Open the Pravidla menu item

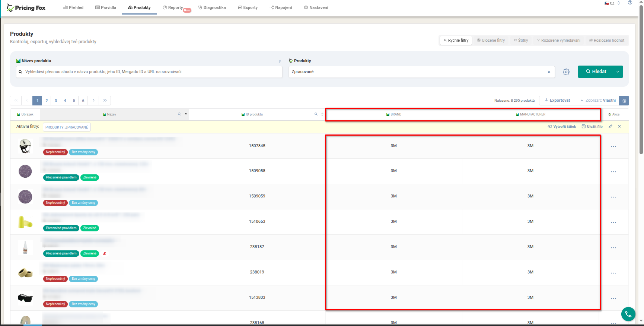pyautogui.click(x=106, y=7)
